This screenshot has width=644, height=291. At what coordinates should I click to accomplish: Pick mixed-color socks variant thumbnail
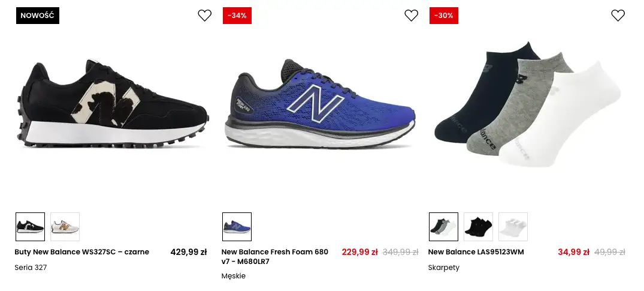443,227
